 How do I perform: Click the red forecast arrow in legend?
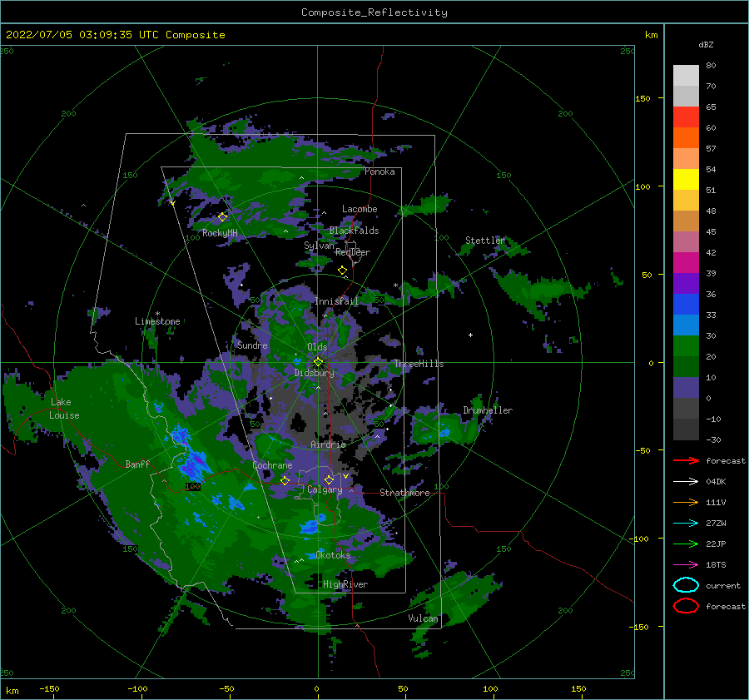[x=686, y=460]
